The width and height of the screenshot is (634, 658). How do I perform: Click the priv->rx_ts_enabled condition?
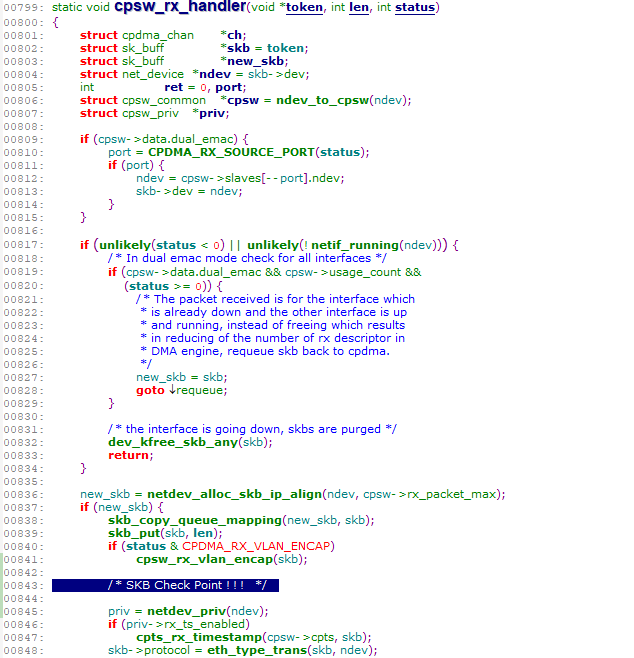click(185, 624)
